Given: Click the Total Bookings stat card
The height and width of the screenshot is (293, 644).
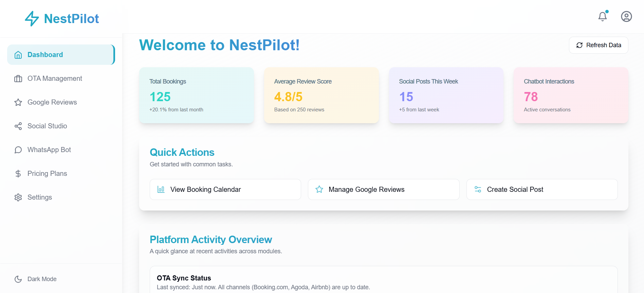Looking at the screenshot, I should point(196,95).
